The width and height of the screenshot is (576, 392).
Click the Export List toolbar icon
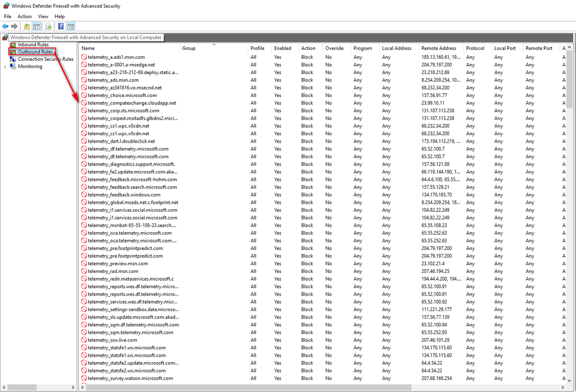(48, 26)
